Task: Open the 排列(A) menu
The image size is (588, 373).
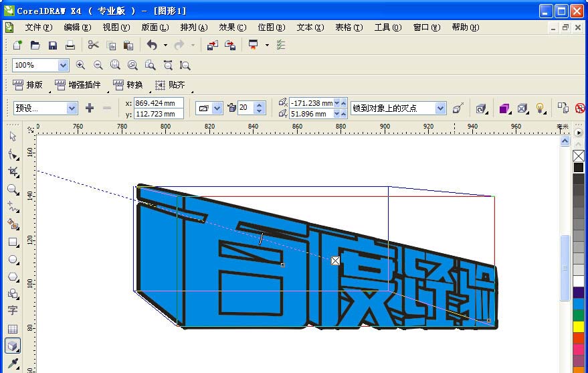Action: 193,27
